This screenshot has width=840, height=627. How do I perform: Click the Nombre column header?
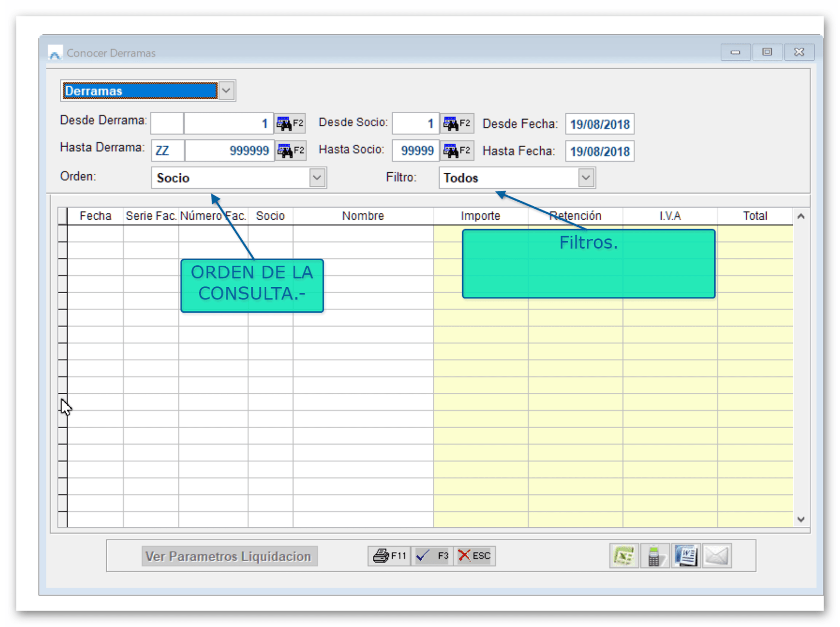[363, 216]
